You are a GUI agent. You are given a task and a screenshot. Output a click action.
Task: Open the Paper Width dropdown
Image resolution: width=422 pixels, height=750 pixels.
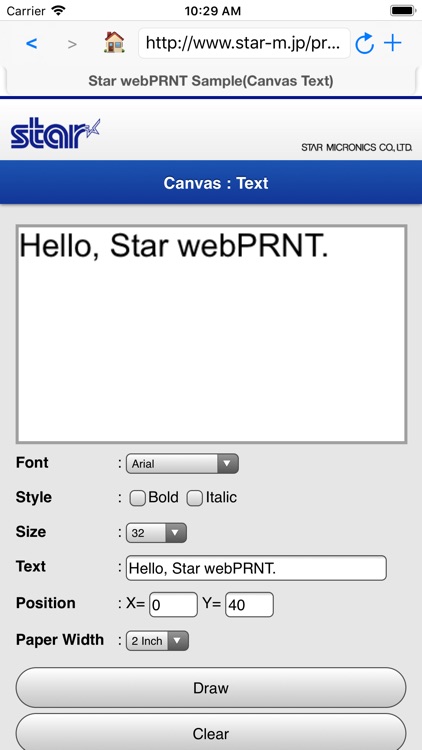coord(157,641)
